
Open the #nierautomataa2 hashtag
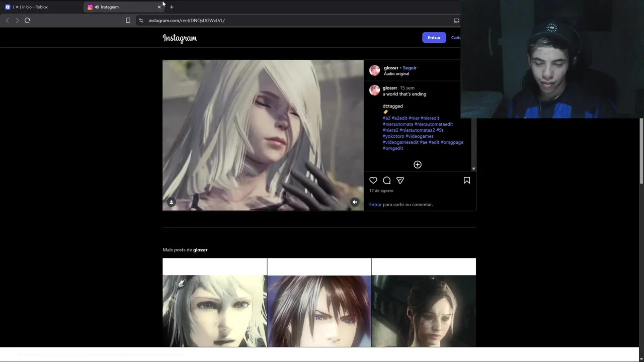pyautogui.click(x=417, y=130)
